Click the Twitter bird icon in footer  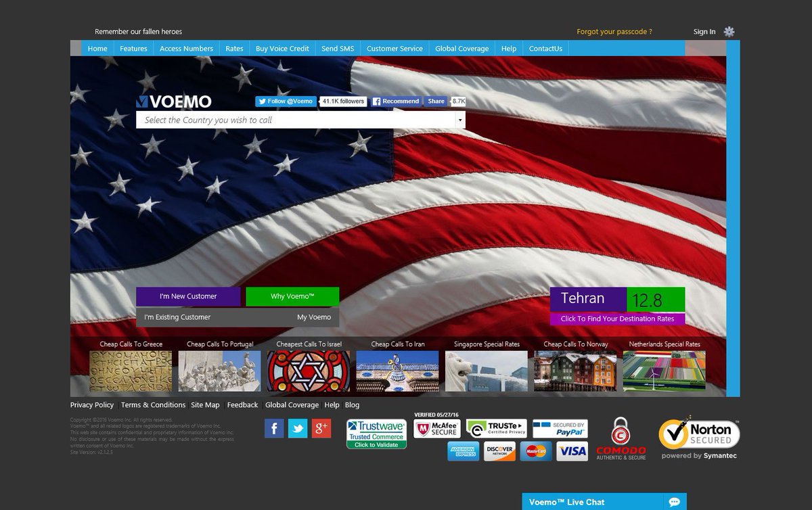(298, 428)
